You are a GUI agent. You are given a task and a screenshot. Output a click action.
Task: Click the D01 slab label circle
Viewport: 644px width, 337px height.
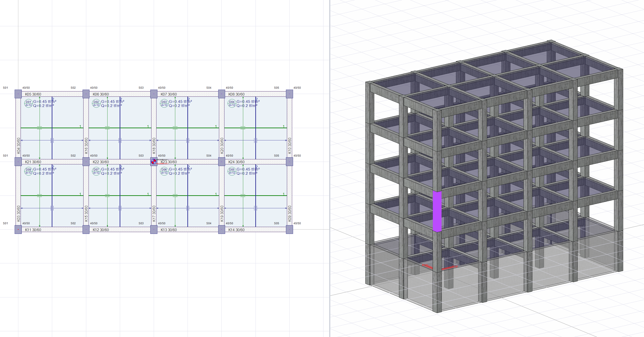(x=29, y=103)
